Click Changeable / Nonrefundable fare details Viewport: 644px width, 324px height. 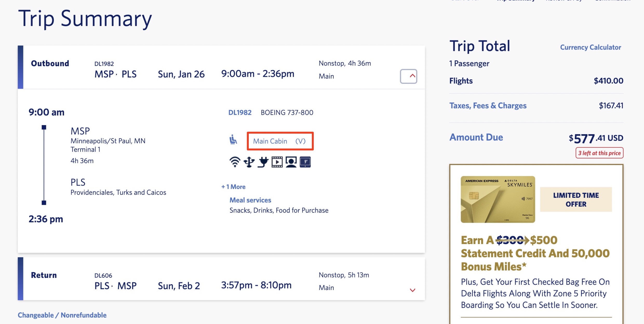point(62,315)
